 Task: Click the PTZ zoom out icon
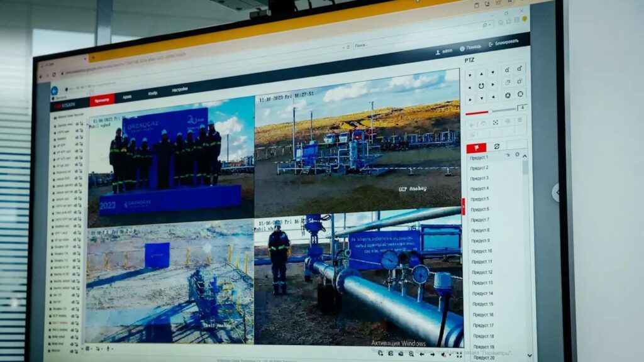pyautogui.click(x=508, y=70)
